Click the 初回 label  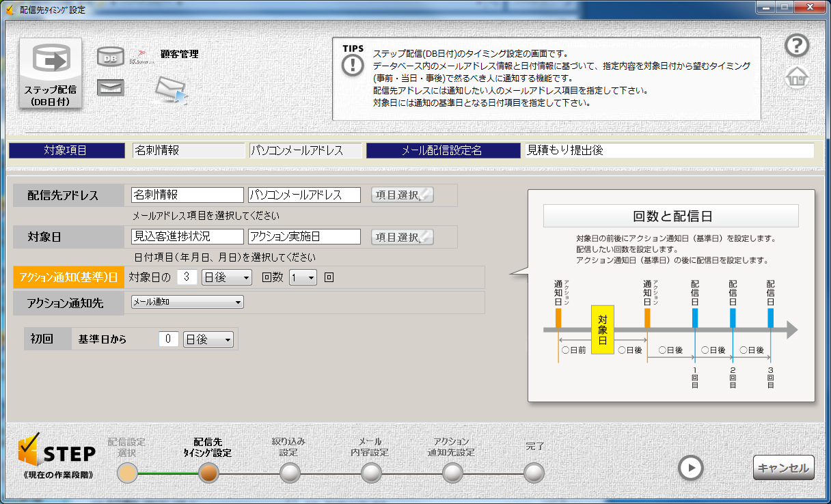(x=46, y=339)
